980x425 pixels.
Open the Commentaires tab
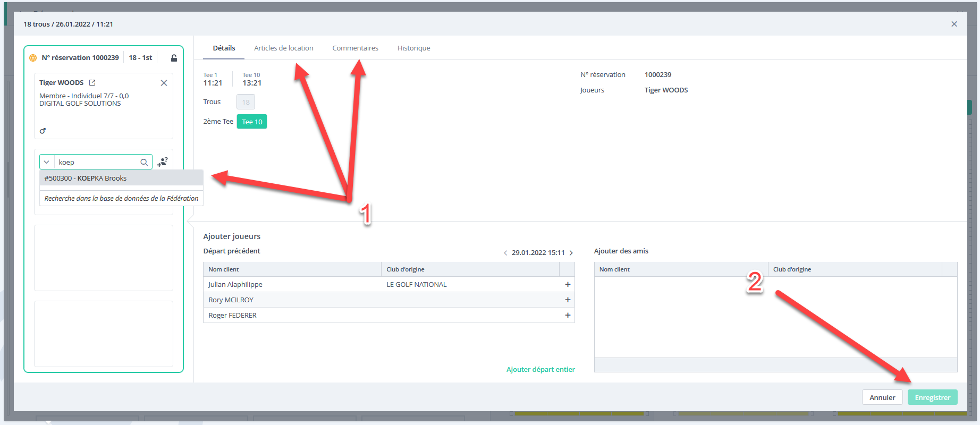[356, 48]
